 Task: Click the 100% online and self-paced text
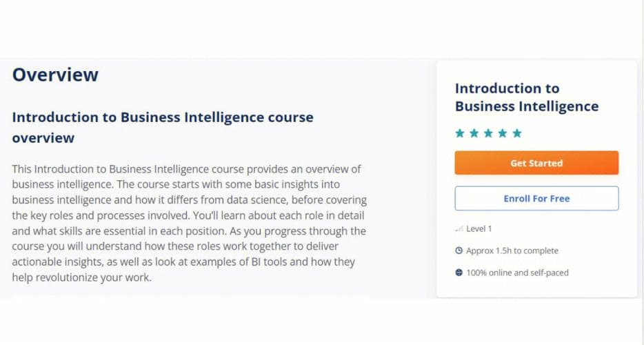click(x=518, y=273)
